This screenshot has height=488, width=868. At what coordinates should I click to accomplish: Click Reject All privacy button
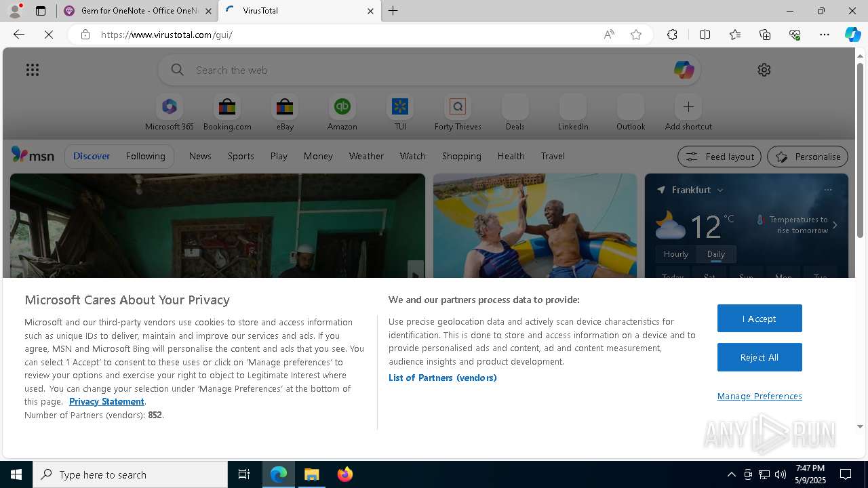pyautogui.click(x=759, y=357)
